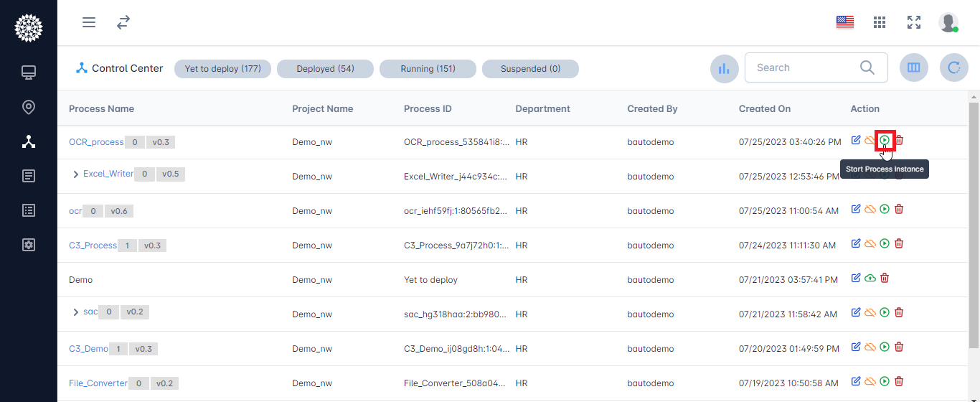Click the company logo in sidebar
The width and height of the screenshot is (980, 402).
coord(29,28)
